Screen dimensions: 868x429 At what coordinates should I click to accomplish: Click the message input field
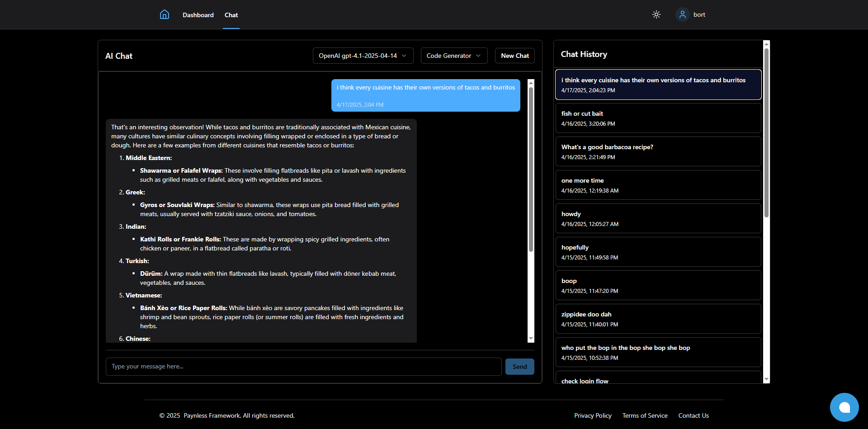click(x=303, y=366)
